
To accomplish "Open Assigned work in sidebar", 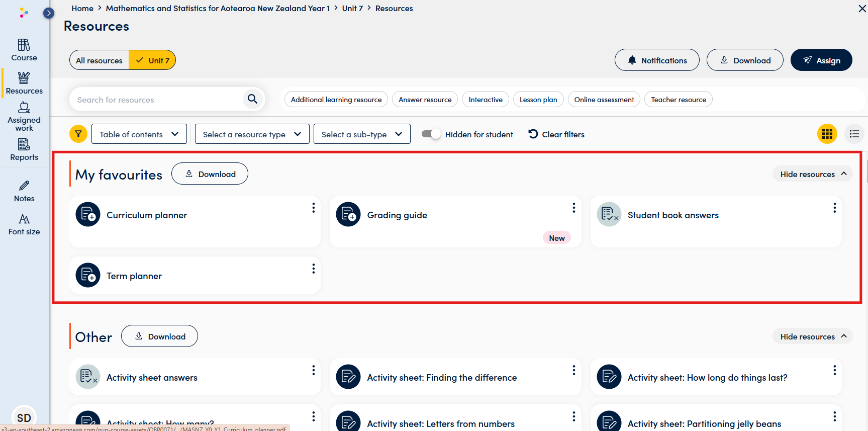I will point(24,117).
